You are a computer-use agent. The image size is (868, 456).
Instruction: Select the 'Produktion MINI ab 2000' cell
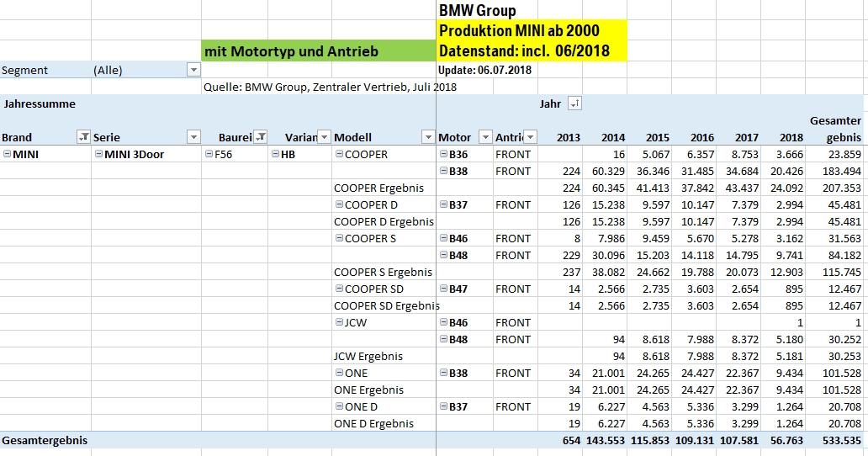(x=532, y=30)
